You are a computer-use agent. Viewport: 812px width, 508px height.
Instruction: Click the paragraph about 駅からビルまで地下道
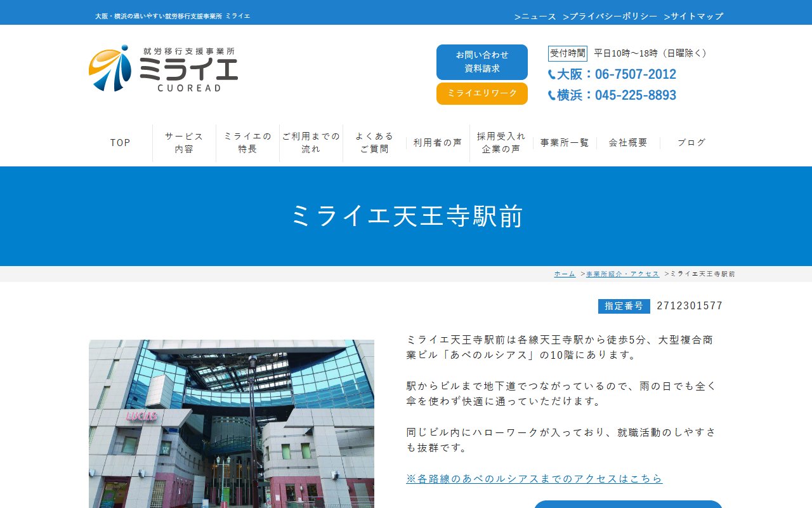561,394
